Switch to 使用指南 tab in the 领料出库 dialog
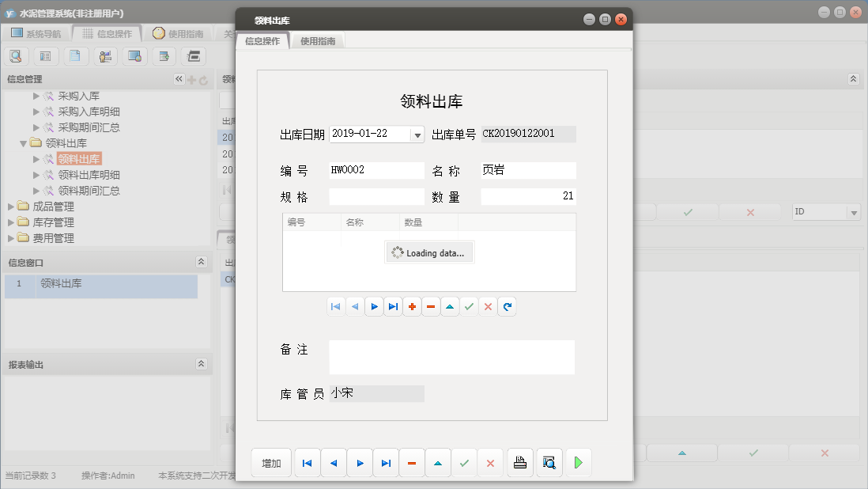 click(318, 41)
